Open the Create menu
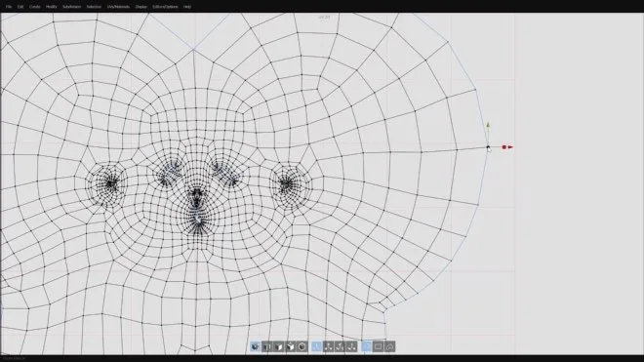 click(34, 7)
